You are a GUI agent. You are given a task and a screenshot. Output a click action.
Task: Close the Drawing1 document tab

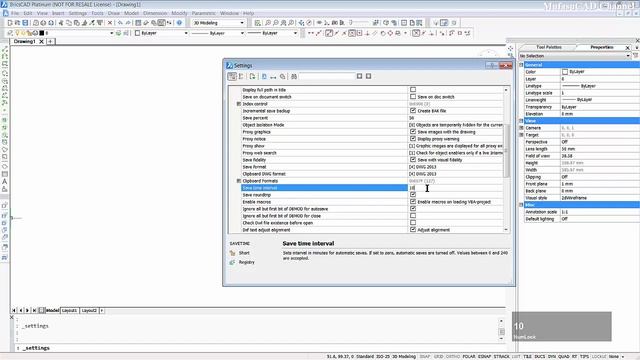pos(41,41)
